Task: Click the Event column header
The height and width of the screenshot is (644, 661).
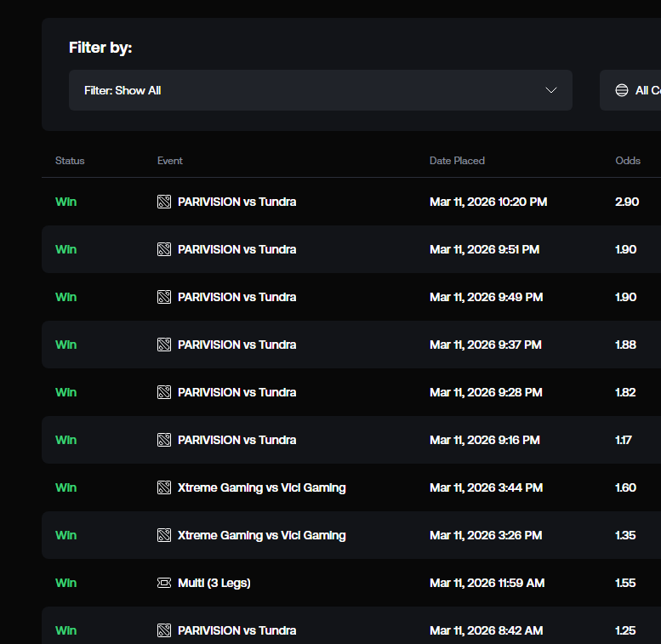Action: coord(170,161)
